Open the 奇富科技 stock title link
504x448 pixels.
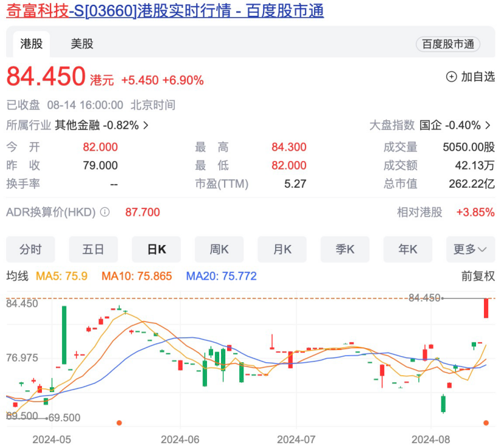165,11
